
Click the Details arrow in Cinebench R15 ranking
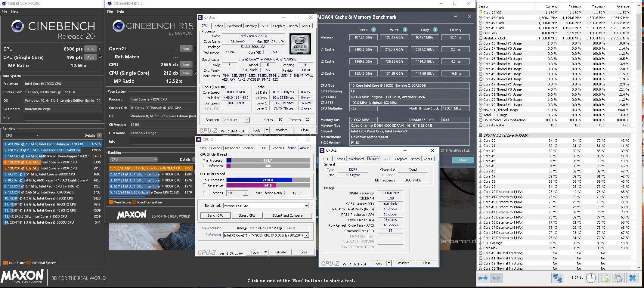tap(194, 159)
